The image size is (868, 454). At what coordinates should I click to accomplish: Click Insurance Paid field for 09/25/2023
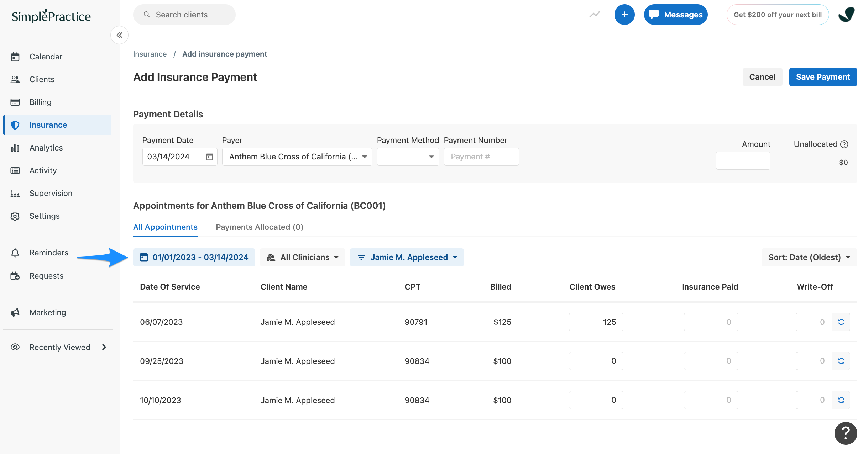point(711,361)
